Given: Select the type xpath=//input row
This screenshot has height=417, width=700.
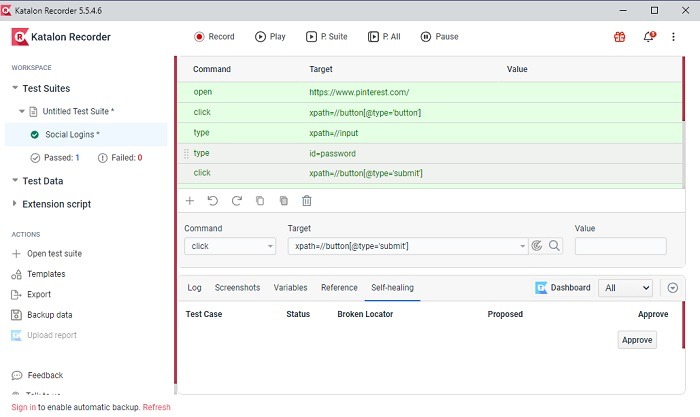Looking at the screenshot, I should pyautogui.click(x=429, y=133).
